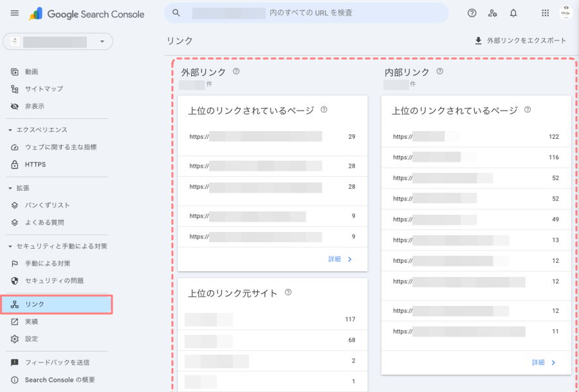Click the パンくずリスト layers icon
This screenshot has height=392, width=579.
coord(14,206)
